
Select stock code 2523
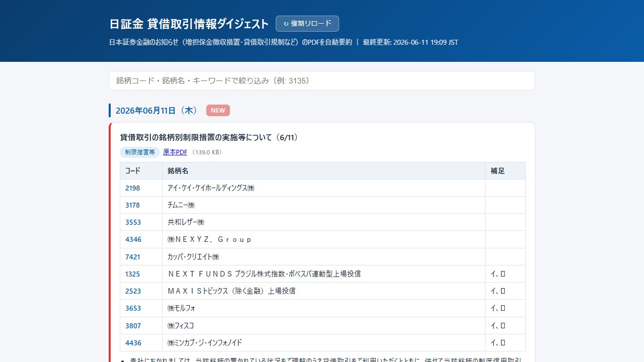[x=133, y=291]
